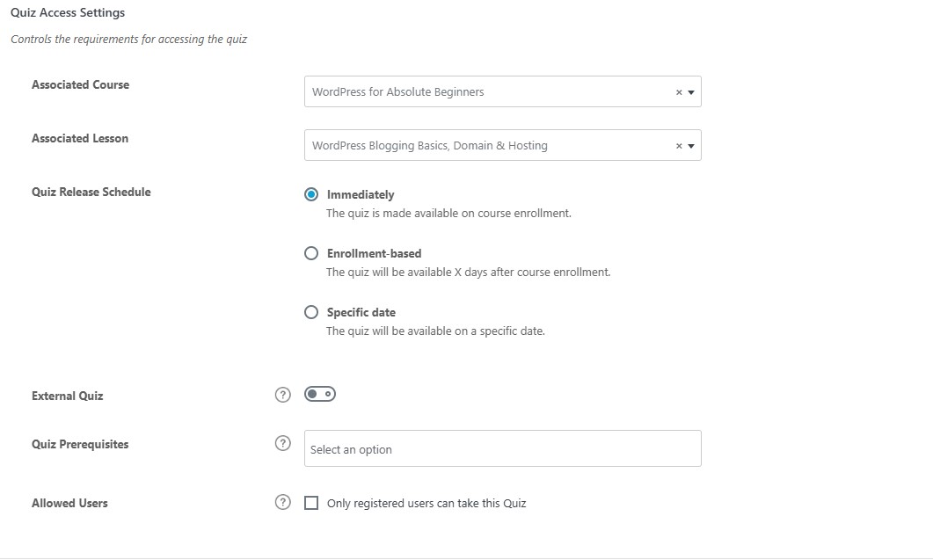Expand Associated Course list via arrow
The image size is (933, 560).
click(691, 92)
